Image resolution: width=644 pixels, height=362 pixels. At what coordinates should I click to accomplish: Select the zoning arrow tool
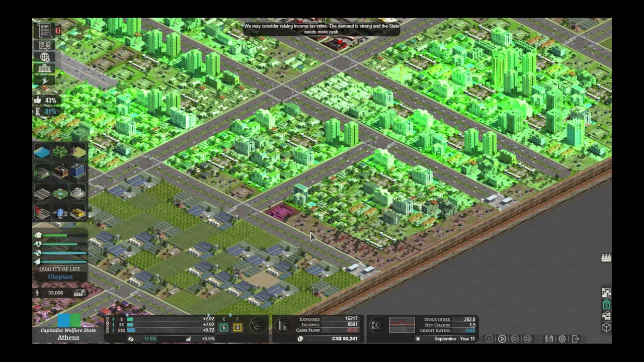[x=42, y=213]
